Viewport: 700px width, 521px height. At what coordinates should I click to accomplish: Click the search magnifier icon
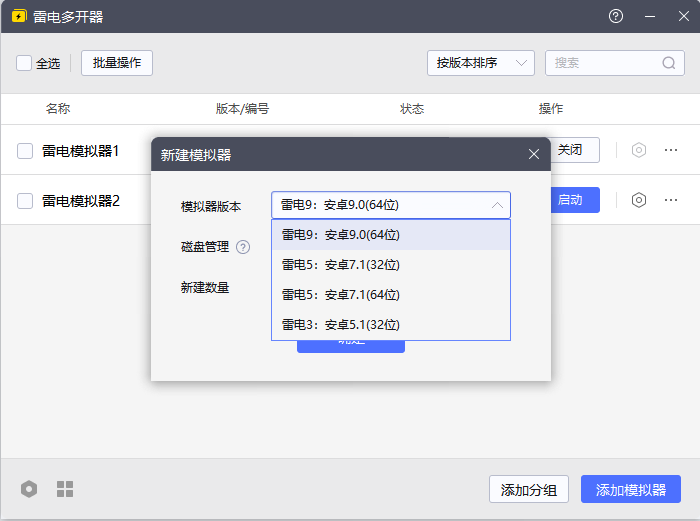point(669,63)
